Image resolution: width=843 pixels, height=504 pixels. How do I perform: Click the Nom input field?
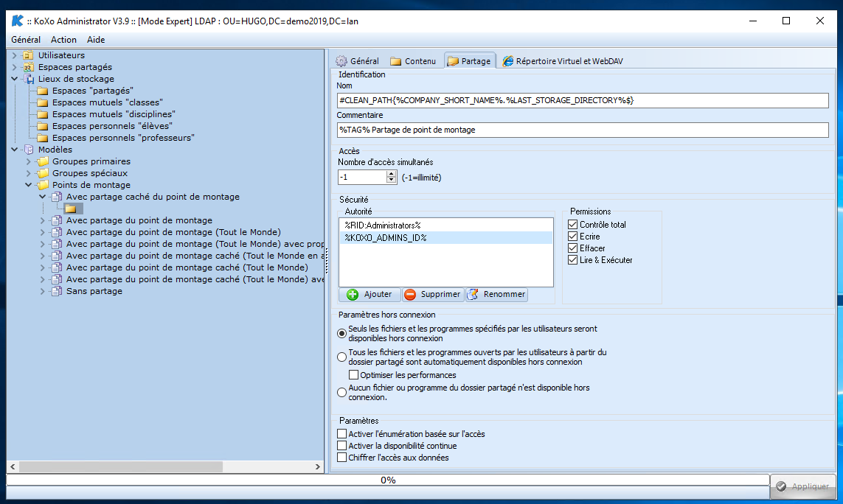582,100
